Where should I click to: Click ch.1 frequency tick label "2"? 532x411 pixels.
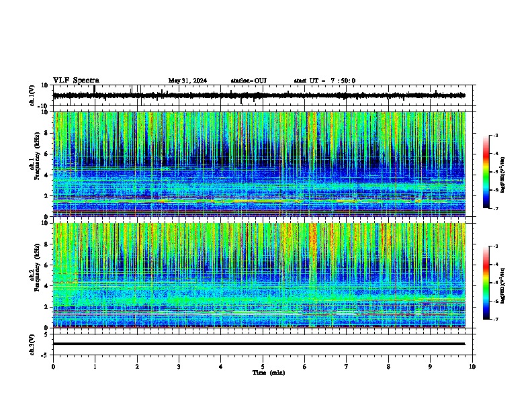click(x=46, y=195)
